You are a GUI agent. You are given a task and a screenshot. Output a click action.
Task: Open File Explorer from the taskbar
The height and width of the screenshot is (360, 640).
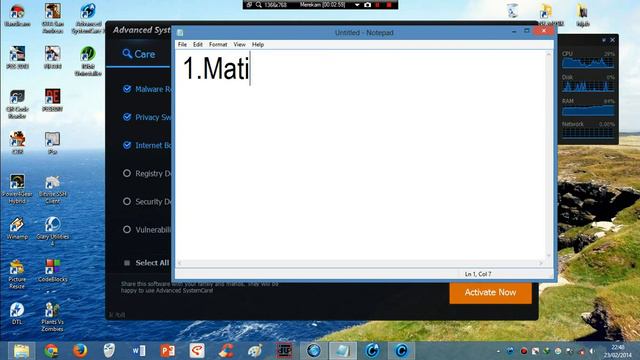(21, 351)
